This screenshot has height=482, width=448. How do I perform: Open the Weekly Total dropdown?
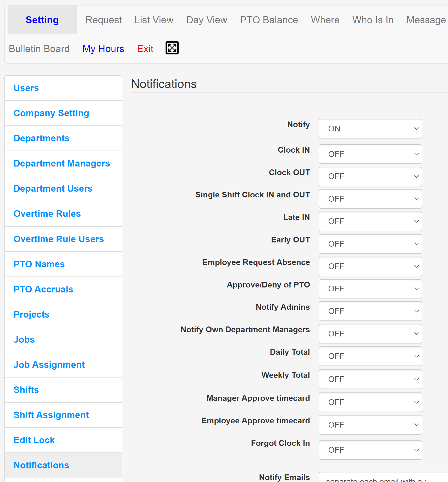pyautogui.click(x=370, y=379)
